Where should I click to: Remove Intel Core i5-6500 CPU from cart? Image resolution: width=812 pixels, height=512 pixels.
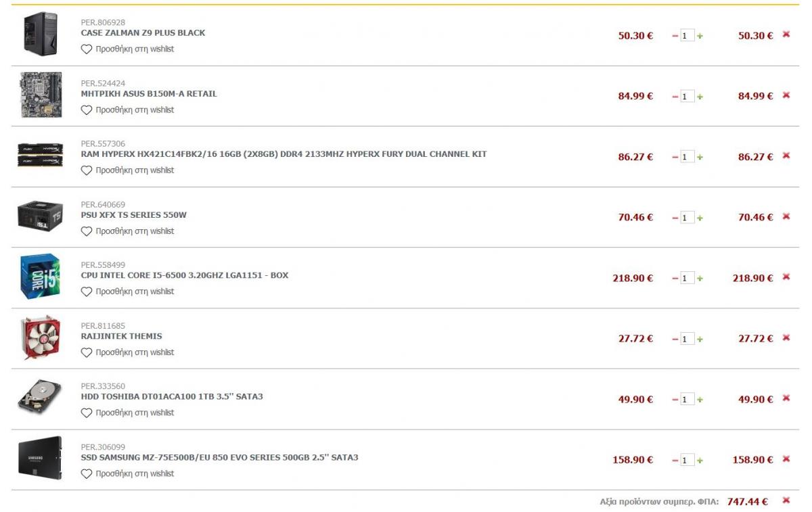pos(786,277)
